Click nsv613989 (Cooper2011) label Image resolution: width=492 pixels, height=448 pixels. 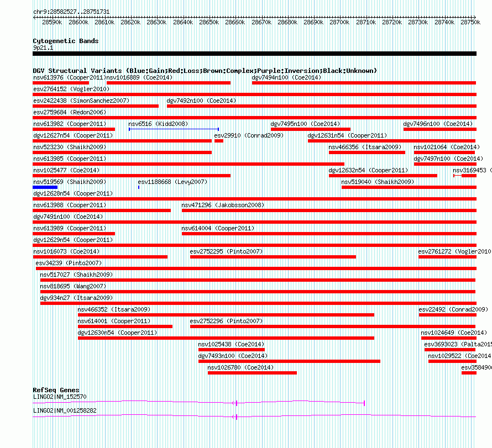(70, 228)
